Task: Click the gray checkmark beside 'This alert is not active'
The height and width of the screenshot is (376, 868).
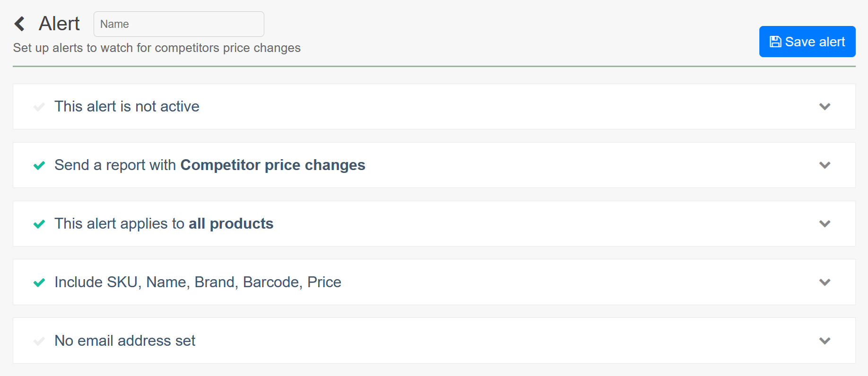Action: [39, 107]
